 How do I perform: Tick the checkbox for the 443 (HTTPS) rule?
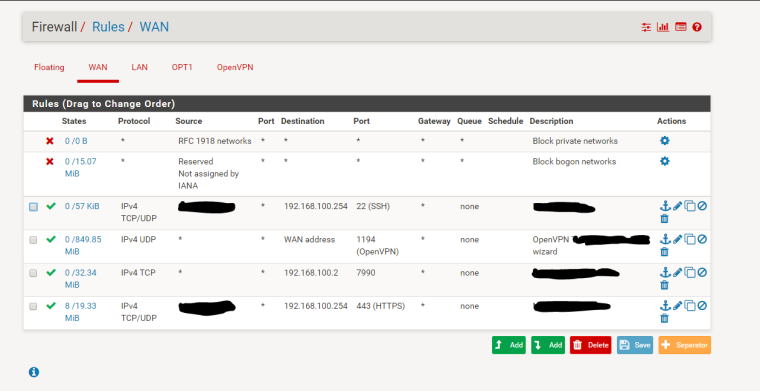(33, 306)
